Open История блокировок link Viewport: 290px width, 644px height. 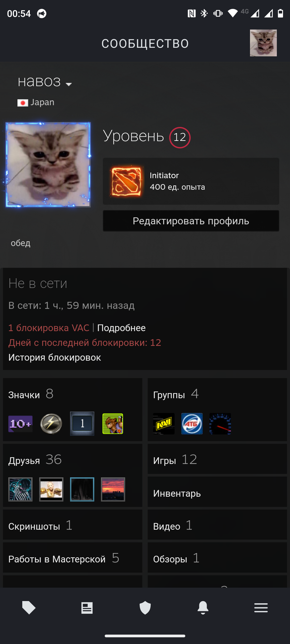click(55, 357)
